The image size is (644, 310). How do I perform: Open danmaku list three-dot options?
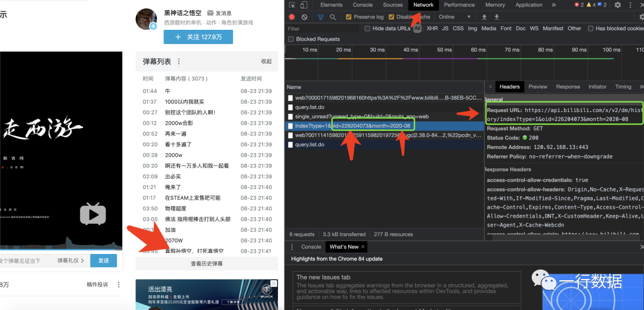[179, 61]
